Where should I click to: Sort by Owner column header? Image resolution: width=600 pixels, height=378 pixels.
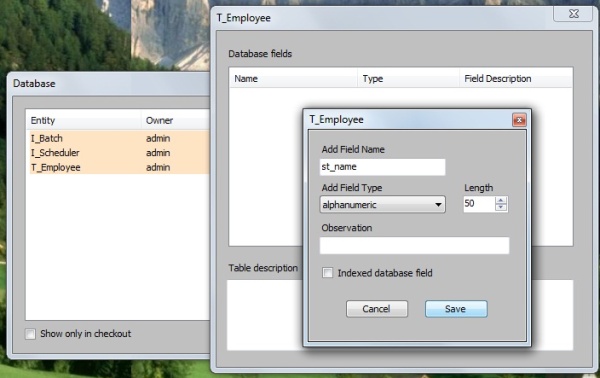coord(176,120)
